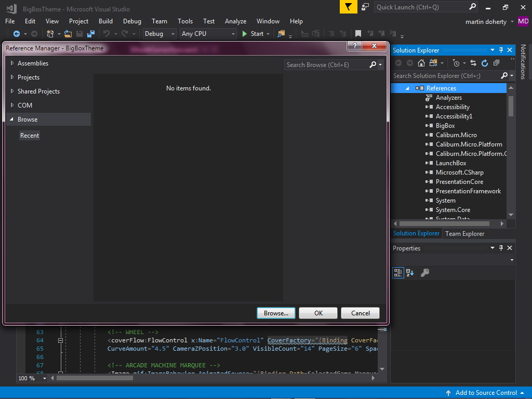Click the pin icon on Properties panel
This screenshot has height=399, width=532.
point(501,248)
